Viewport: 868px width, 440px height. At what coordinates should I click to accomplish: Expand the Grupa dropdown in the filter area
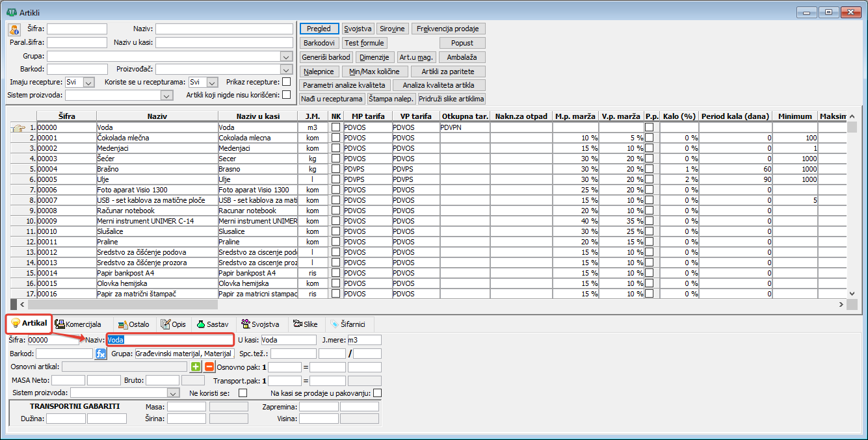coord(286,57)
